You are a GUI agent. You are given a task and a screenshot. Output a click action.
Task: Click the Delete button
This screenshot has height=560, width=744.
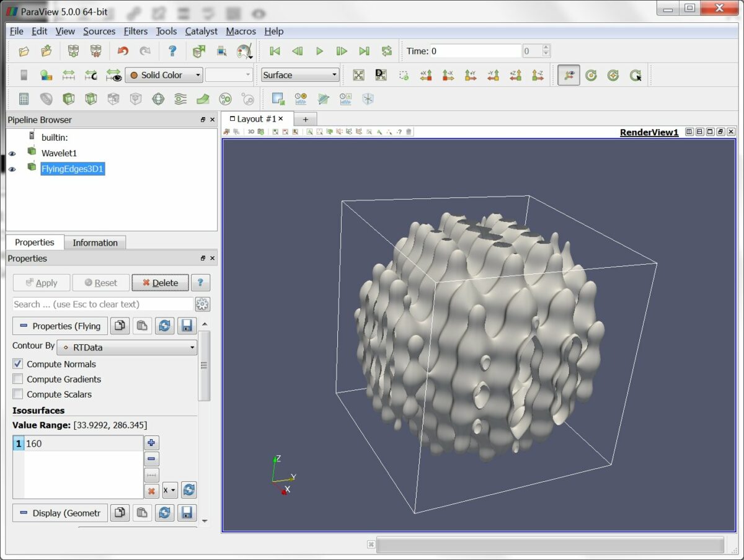(x=160, y=283)
